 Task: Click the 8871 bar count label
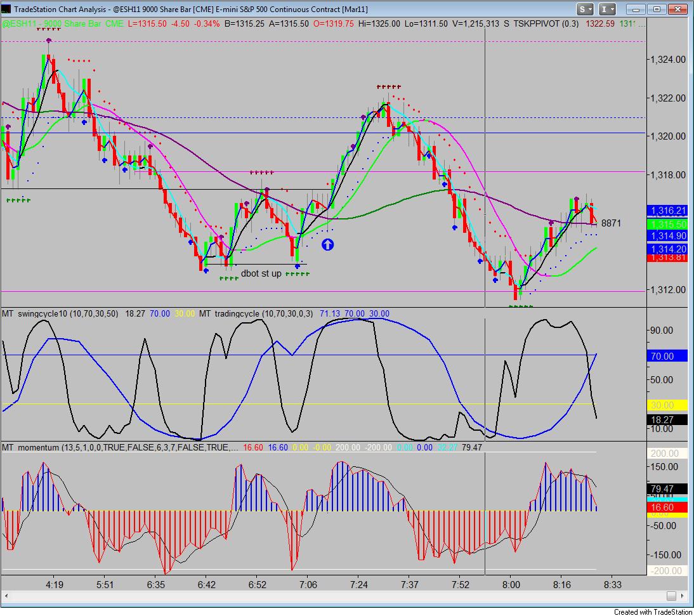(611, 223)
